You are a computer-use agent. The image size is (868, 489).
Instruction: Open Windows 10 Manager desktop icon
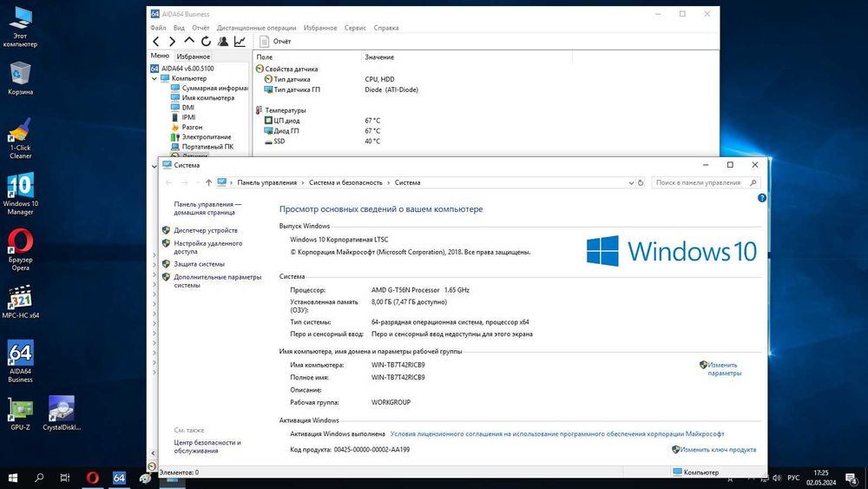tap(21, 194)
